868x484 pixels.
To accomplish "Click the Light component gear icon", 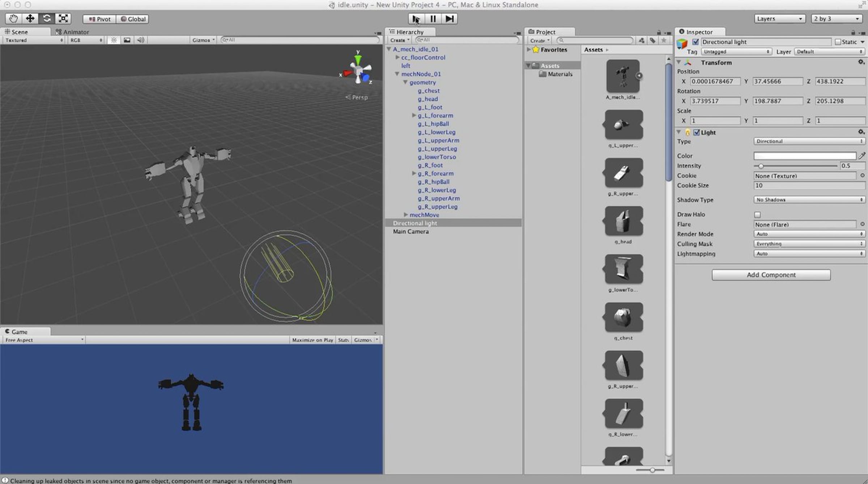I will pos(861,132).
